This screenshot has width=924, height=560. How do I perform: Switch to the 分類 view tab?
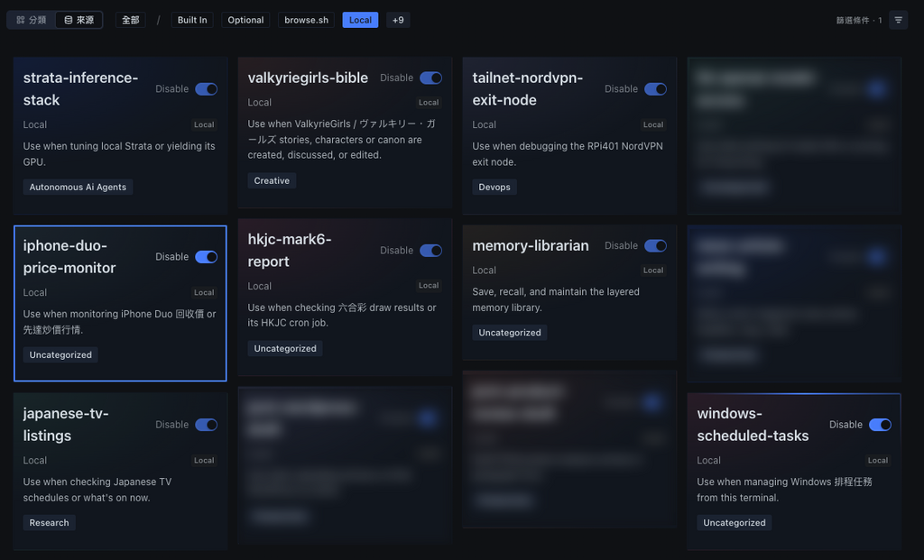[32, 20]
